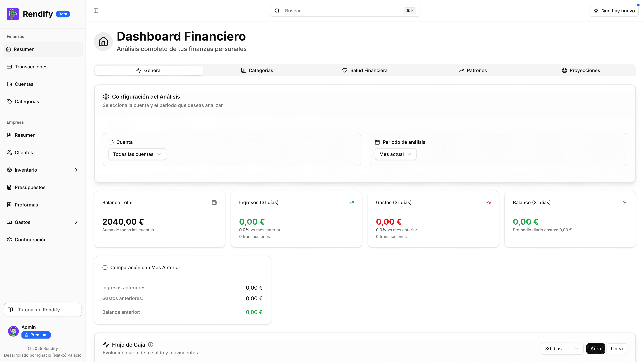644x362 pixels.
Task: Open the Mes actual period dropdown
Action: 395,154
